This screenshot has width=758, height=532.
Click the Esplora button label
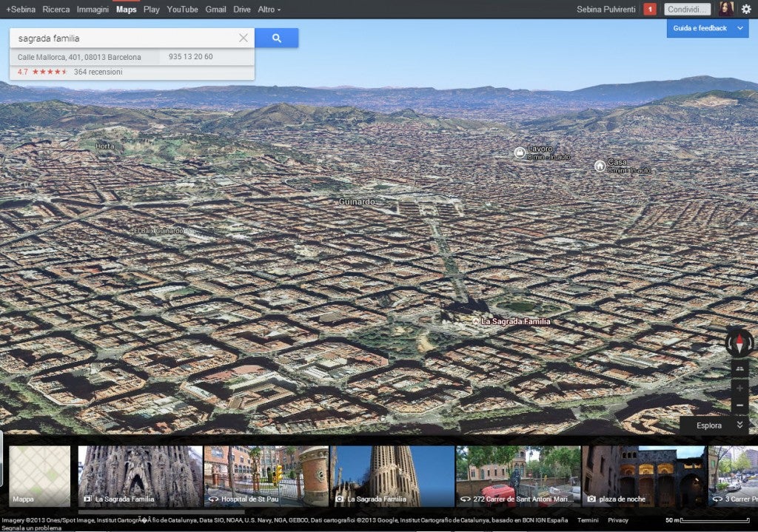[708, 425]
